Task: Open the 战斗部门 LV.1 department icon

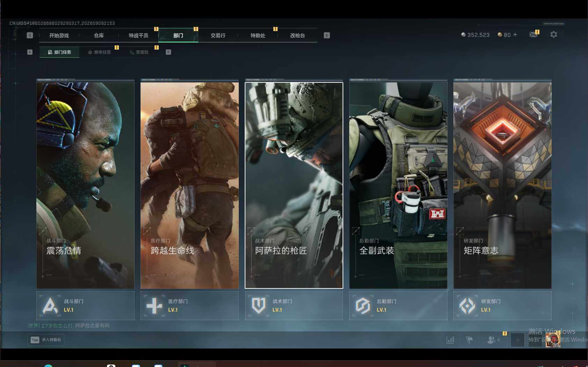Action: [50, 306]
